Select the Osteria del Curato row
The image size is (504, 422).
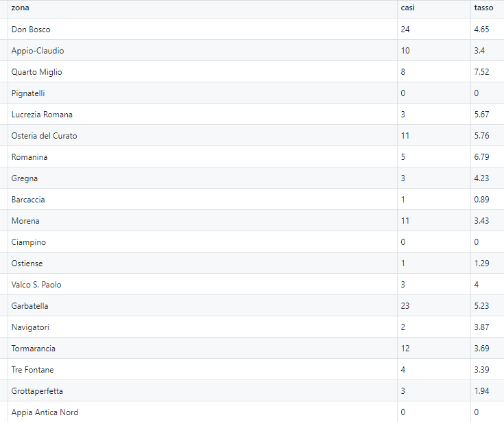pyautogui.click(x=252, y=135)
